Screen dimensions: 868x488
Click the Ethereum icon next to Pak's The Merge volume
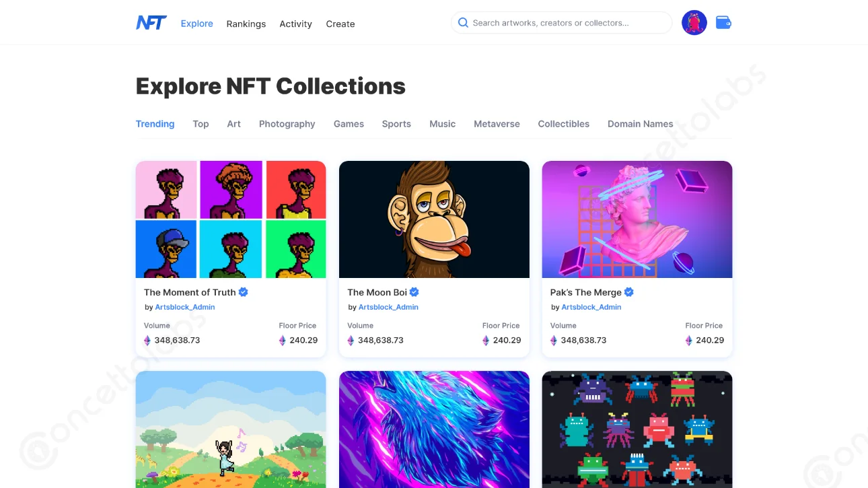pos(554,340)
